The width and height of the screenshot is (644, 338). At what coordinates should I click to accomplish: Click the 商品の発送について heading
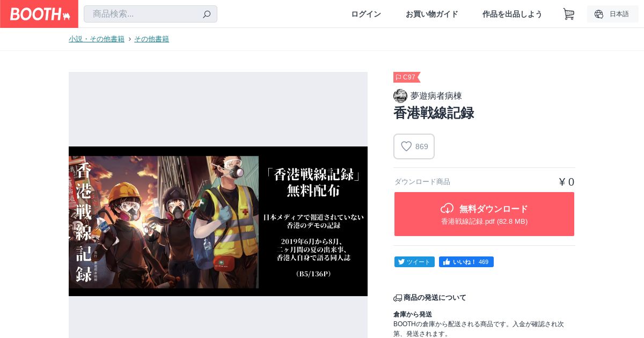435,298
